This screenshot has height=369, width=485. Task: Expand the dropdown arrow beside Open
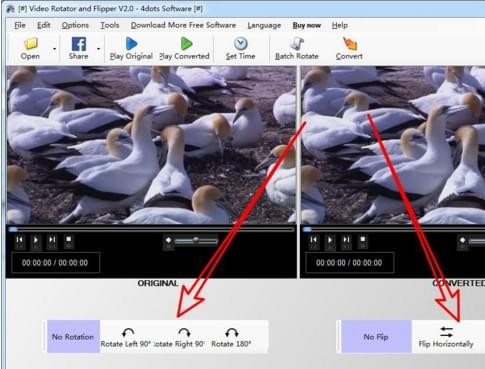coord(55,49)
